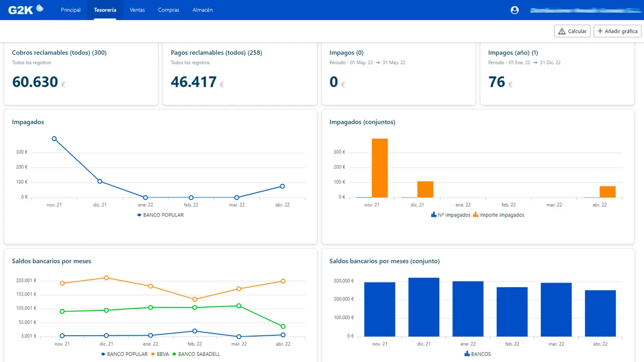Click the BANCO SABADELL mar. 22 point

(x=239, y=306)
